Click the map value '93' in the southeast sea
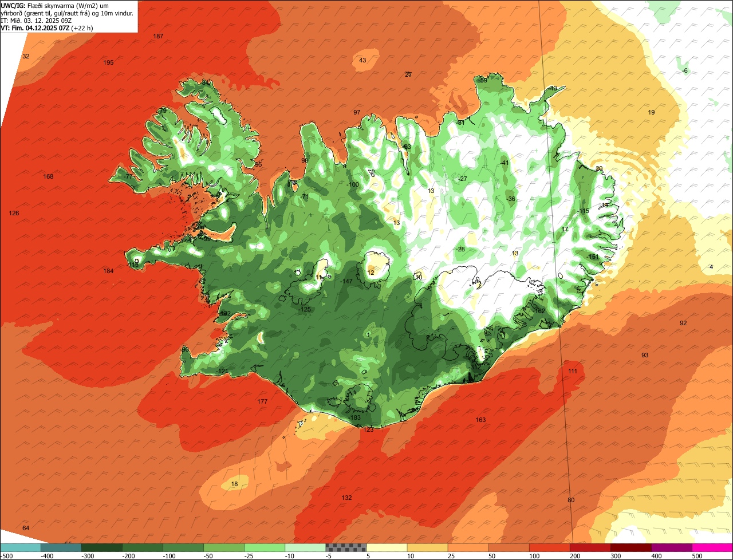This screenshot has height=560, width=733. [x=645, y=355]
